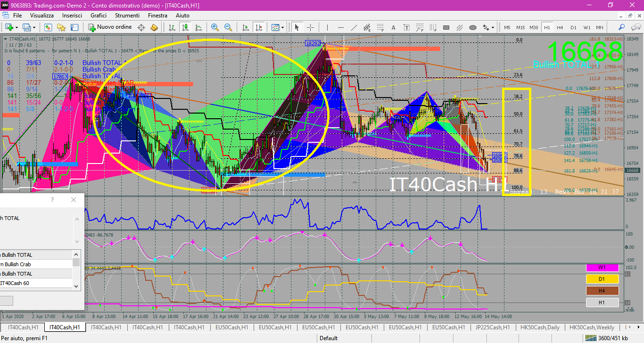644x343 pixels.
Task: Zoom in on the chart
Action: click(215, 27)
